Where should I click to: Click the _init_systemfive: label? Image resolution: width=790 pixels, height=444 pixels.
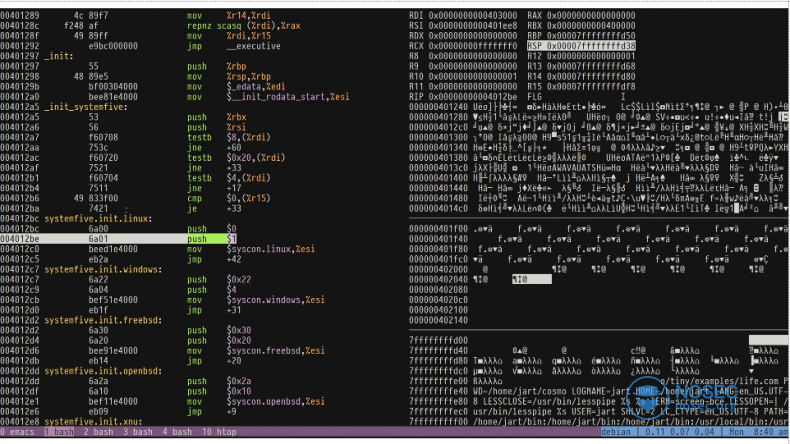click(x=86, y=107)
